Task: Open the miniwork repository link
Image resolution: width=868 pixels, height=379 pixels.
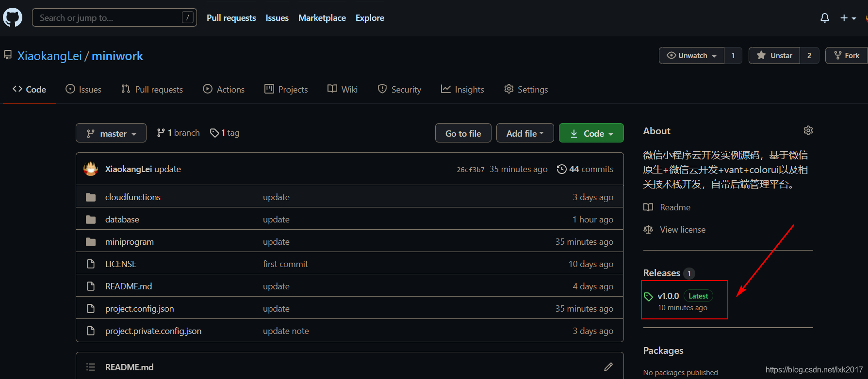Action: pos(117,56)
